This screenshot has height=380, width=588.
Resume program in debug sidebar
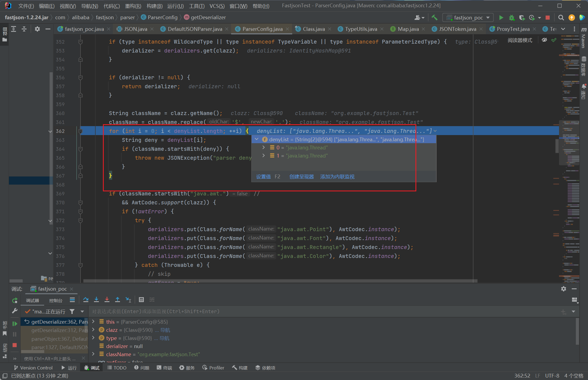[x=15, y=324]
